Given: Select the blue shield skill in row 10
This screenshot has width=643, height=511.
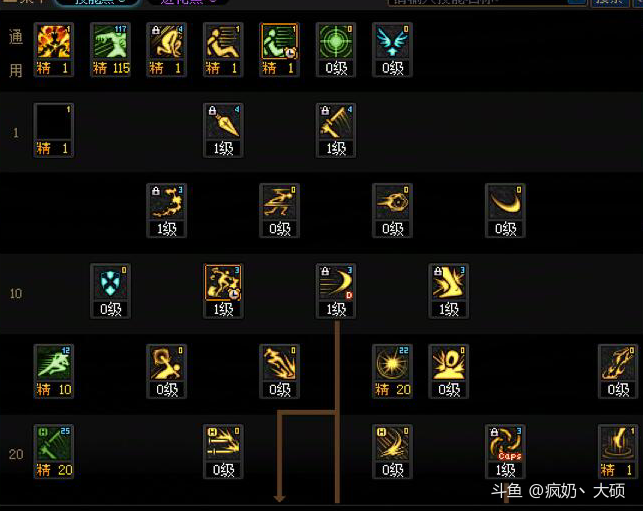Looking at the screenshot, I should click(x=110, y=291).
